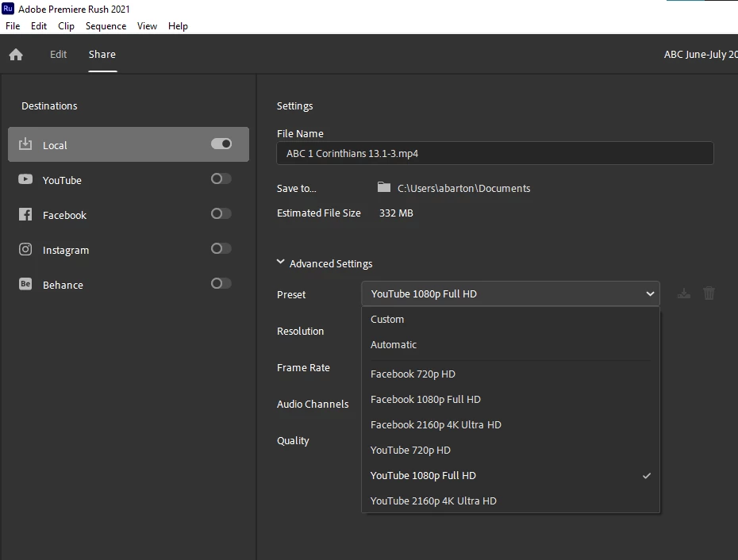Select YouTube 1080p Full HD checked preset

[x=511, y=475]
